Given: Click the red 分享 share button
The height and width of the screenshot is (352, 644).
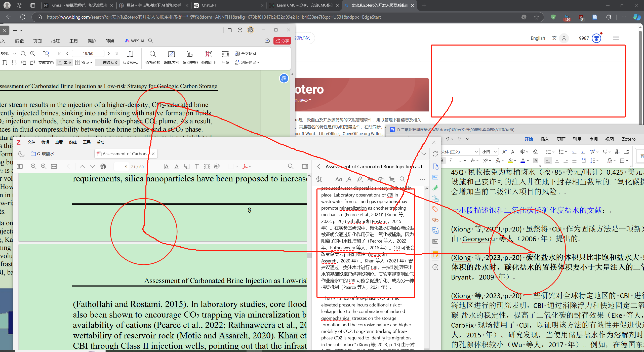Looking at the screenshot, I should pos(282,41).
